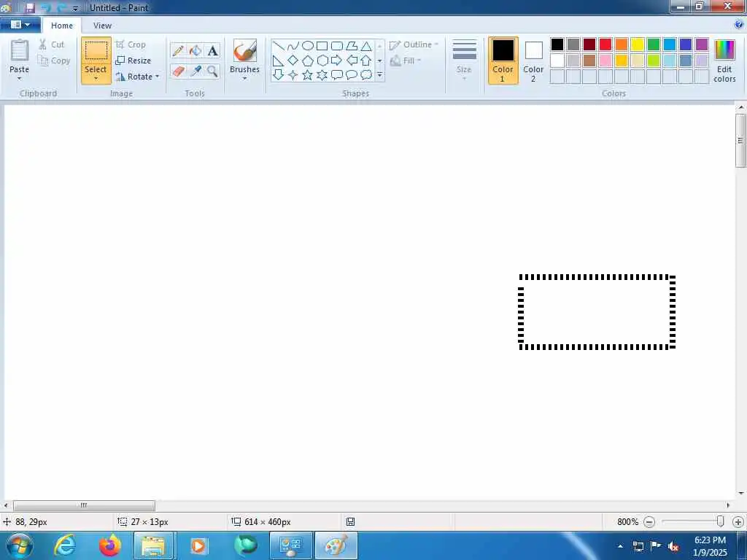Expand the Shapes gallery more button
Image resolution: width=747 pixels, height=560 pixels.
379,75
